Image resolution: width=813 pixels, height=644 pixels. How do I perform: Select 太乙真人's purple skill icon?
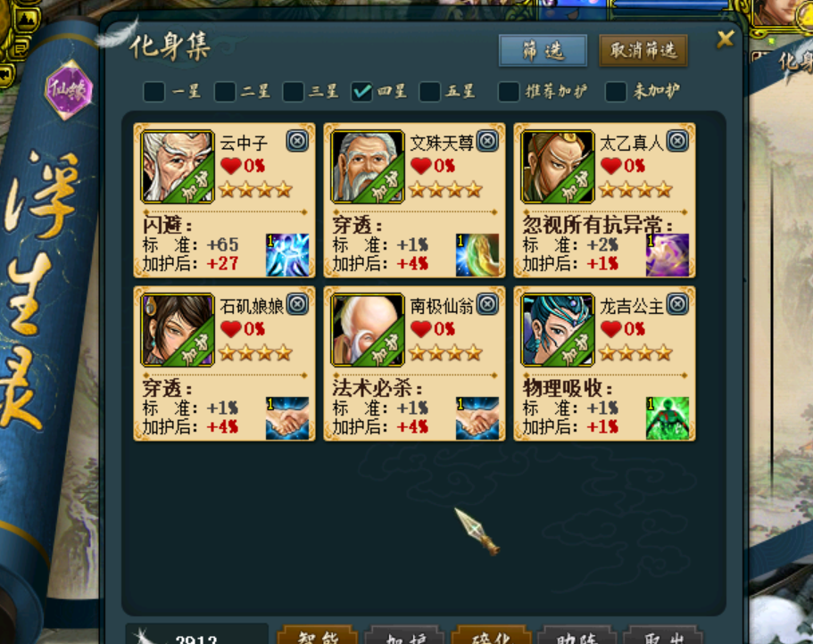coord(668,255)
